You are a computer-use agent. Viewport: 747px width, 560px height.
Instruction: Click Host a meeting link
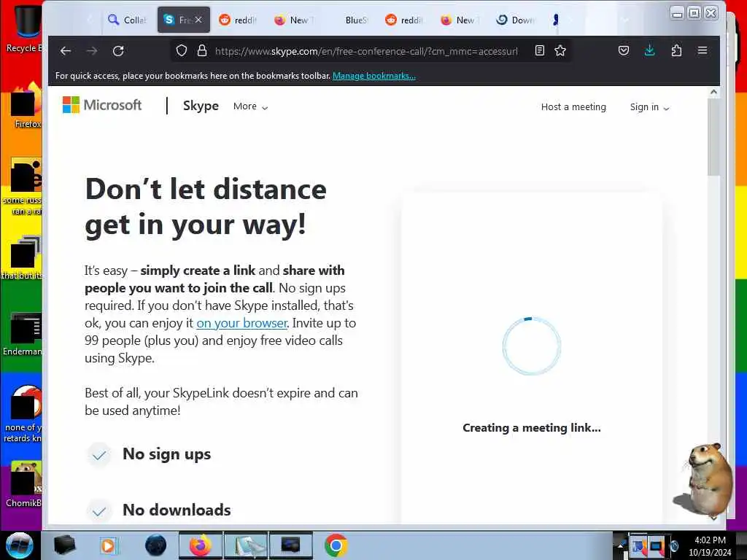tap(573, 107)
